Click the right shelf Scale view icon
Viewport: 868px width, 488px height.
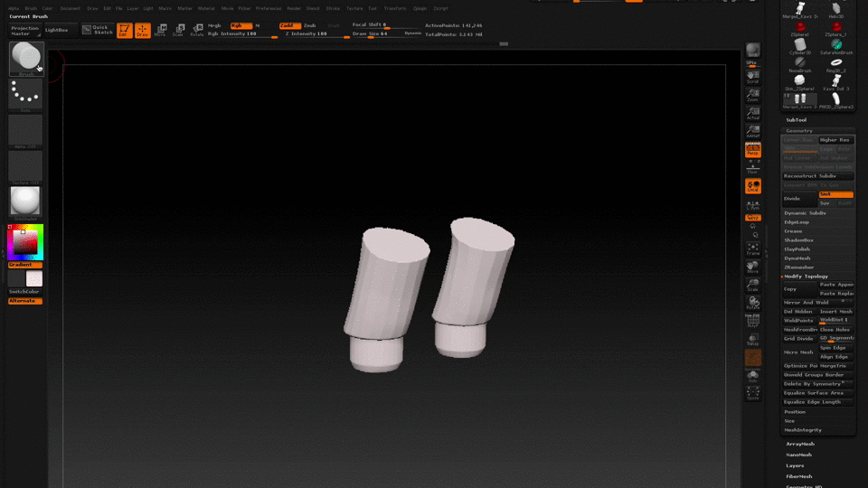pyautogui.click(x=753, y=285)
